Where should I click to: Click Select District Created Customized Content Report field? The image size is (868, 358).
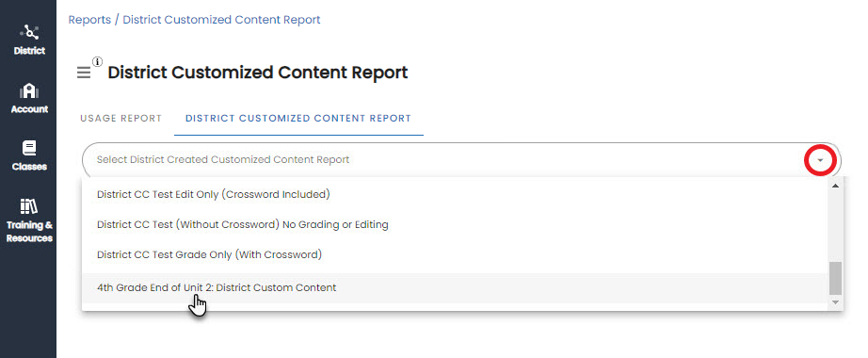[461, 159]
